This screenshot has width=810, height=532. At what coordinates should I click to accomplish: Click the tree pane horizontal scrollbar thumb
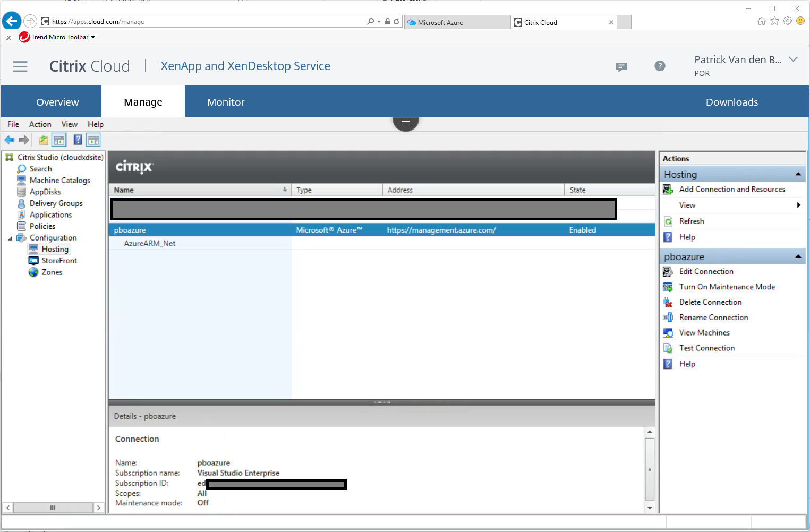point(53,508)
